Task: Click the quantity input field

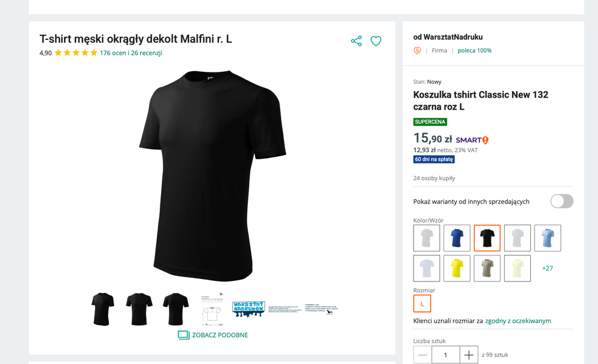Action: (x=445, y=355)
